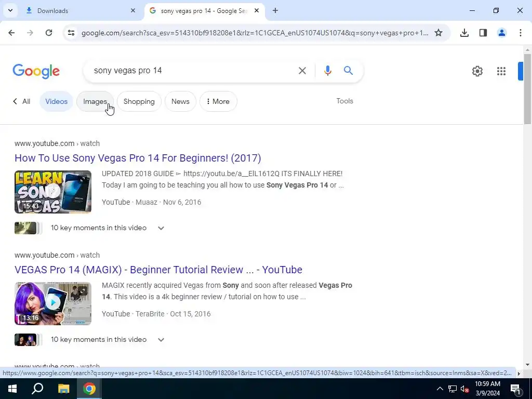Viewport: 532px width, 399px height.
Task: View site information icon in address bar
Action: [x=71, y=33]
